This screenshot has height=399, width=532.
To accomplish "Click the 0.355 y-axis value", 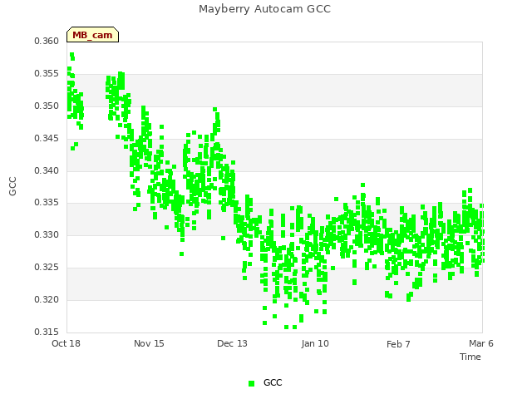I will [47, 74].
